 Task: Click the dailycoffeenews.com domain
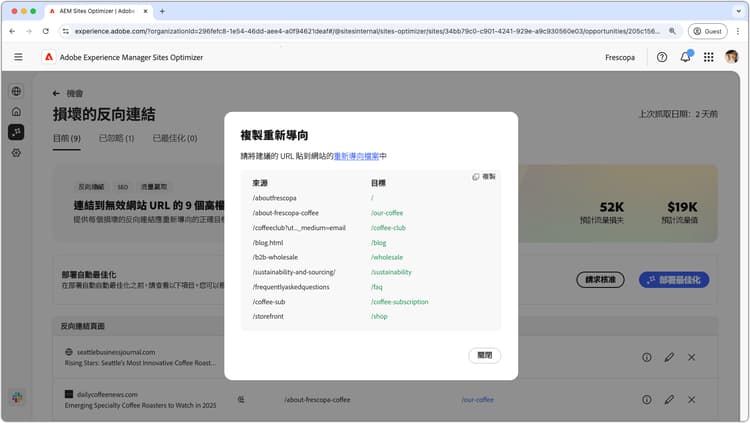pyautogui.click(x=107, y=394)
